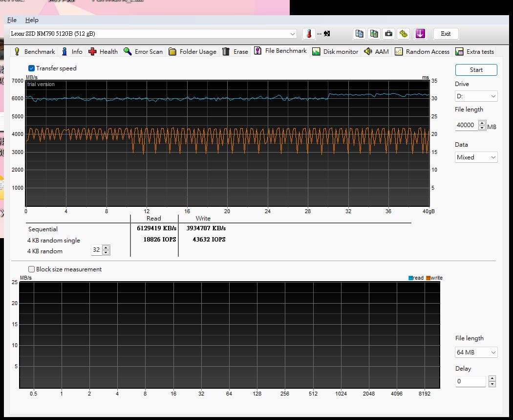Decrease the Delay value with down arrow
This screenshot has width=513, height=420.
(492, 384)
